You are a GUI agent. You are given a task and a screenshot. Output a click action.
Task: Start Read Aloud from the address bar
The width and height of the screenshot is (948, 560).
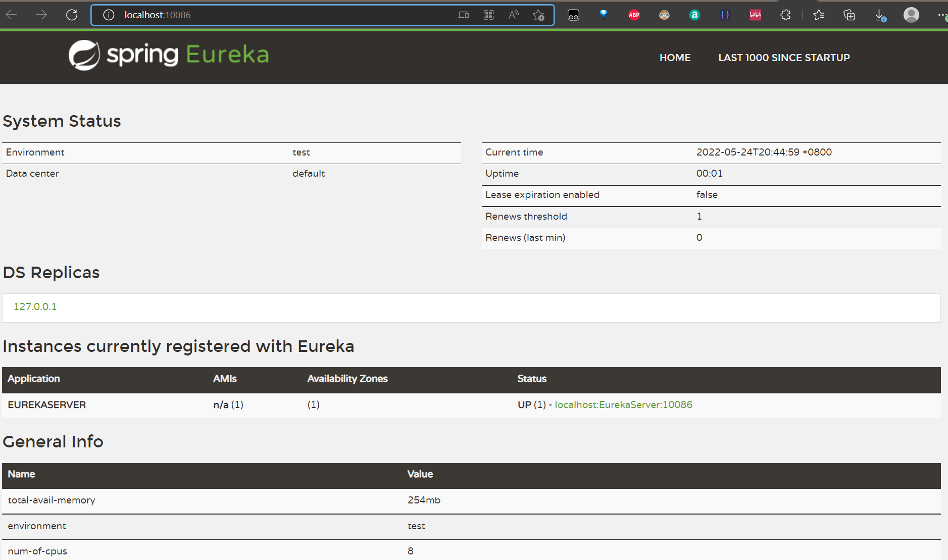(514, 15)
